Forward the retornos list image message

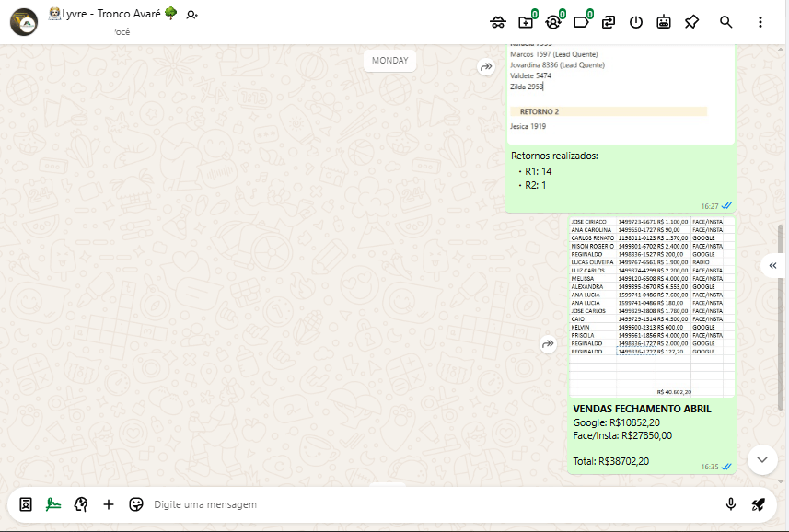coord(485,67)
